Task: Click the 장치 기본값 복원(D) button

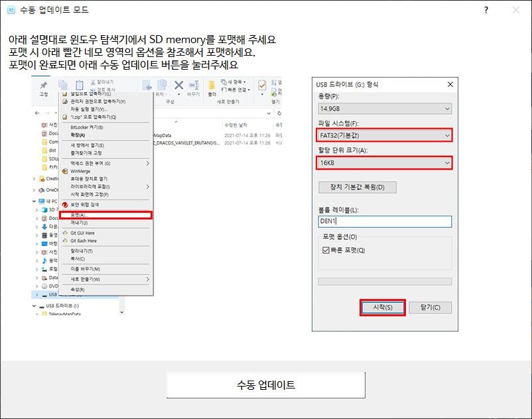Action: (358, 187)
